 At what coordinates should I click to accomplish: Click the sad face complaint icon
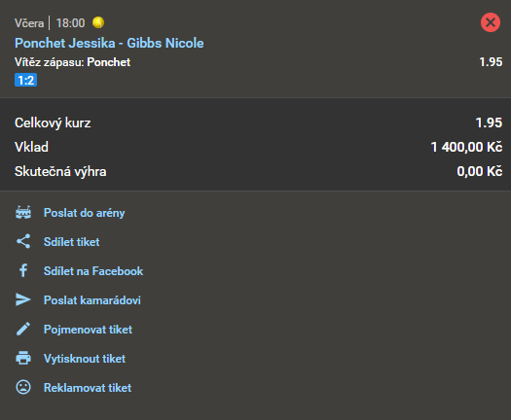[x=23, y=388]
